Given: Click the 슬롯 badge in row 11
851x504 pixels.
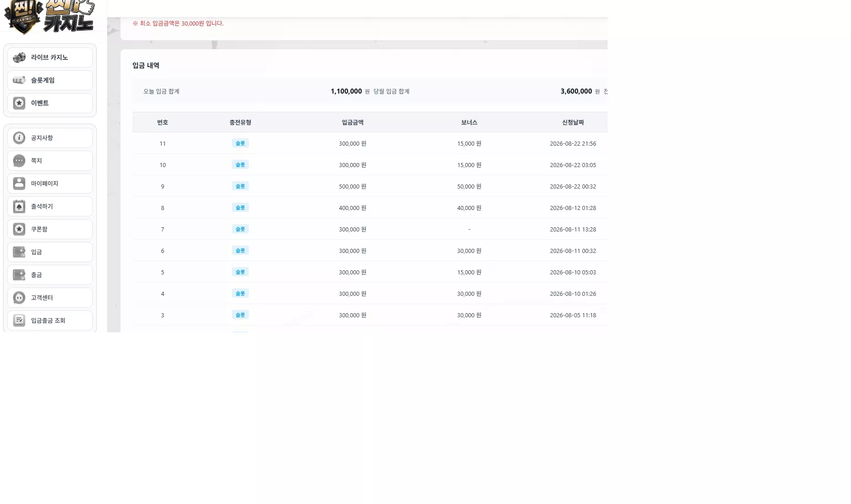Looking at the screenshot, I should click(x=240, y=143).
